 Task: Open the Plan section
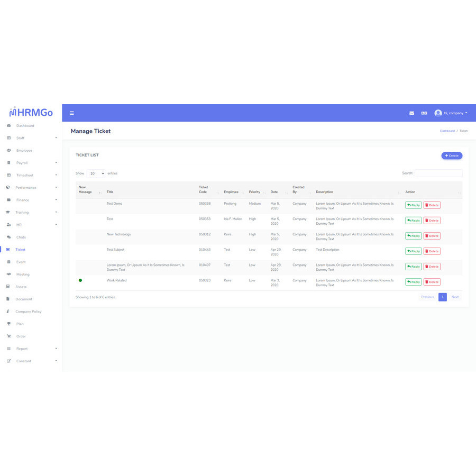click(x=18, y=324)
